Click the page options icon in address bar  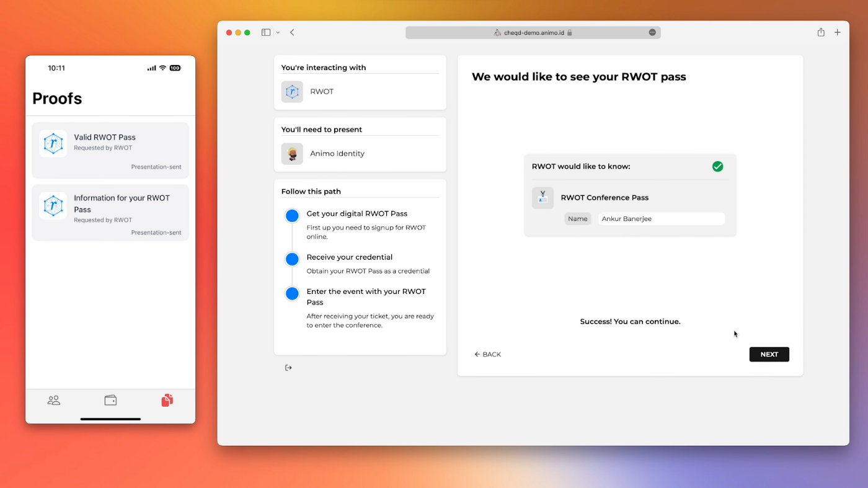(x=652, y=32)
